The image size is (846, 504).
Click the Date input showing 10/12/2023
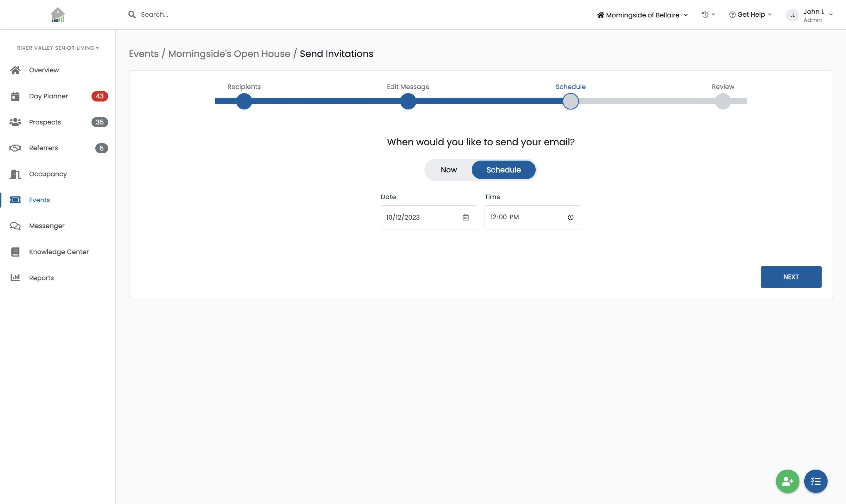(x=421, y=217)
